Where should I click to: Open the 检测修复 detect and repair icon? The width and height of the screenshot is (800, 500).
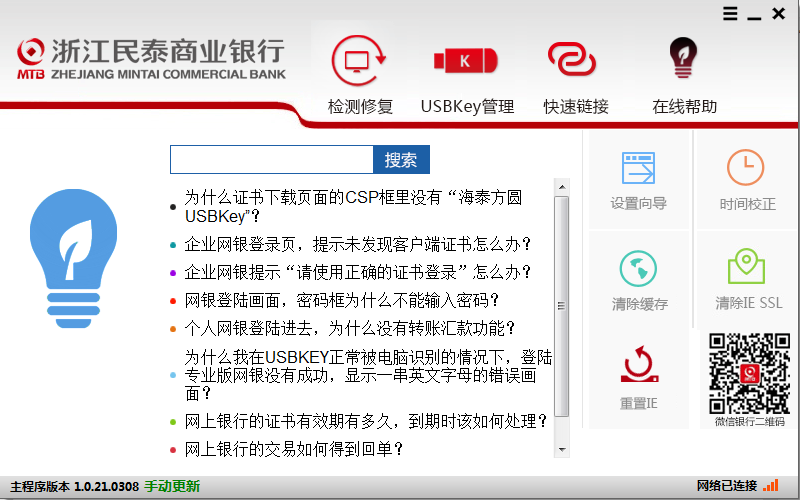pos(359,61)
